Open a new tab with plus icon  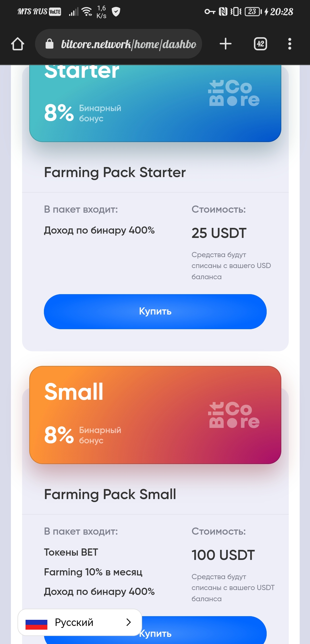(226, 44)
